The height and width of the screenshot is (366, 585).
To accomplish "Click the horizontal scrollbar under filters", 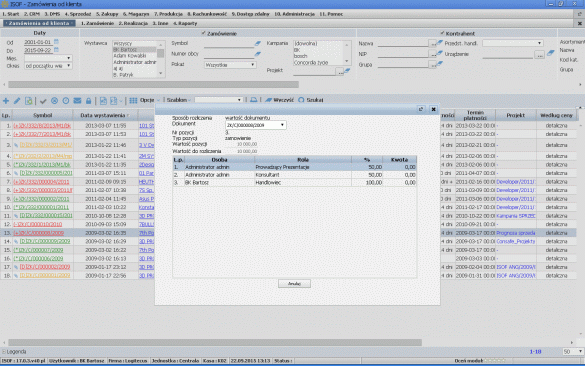I will click(x=153, y=85).
